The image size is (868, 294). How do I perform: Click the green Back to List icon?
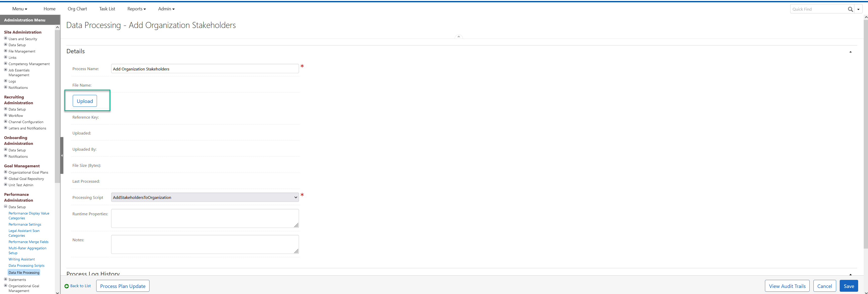coord(66,286)
